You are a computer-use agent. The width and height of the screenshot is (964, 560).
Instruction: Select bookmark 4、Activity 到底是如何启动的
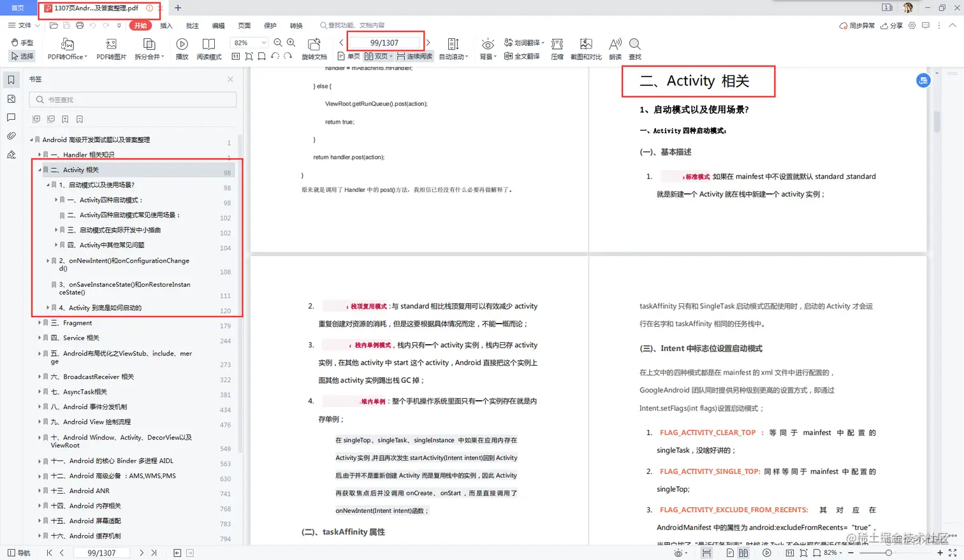click(99, 308)
